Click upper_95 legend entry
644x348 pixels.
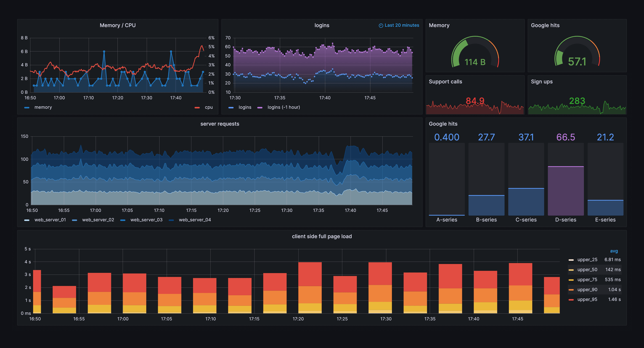pos(587,299)
